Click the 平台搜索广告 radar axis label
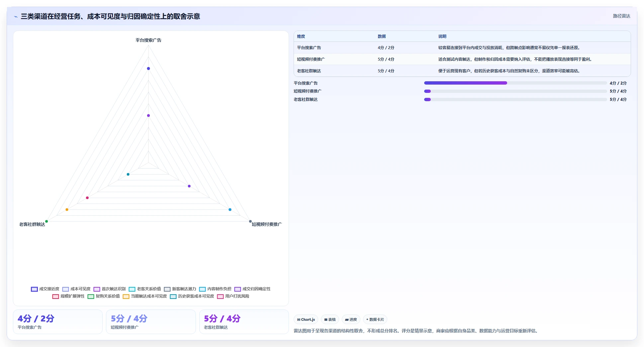This screenshot has height=347, width=644. click(148, 40)
